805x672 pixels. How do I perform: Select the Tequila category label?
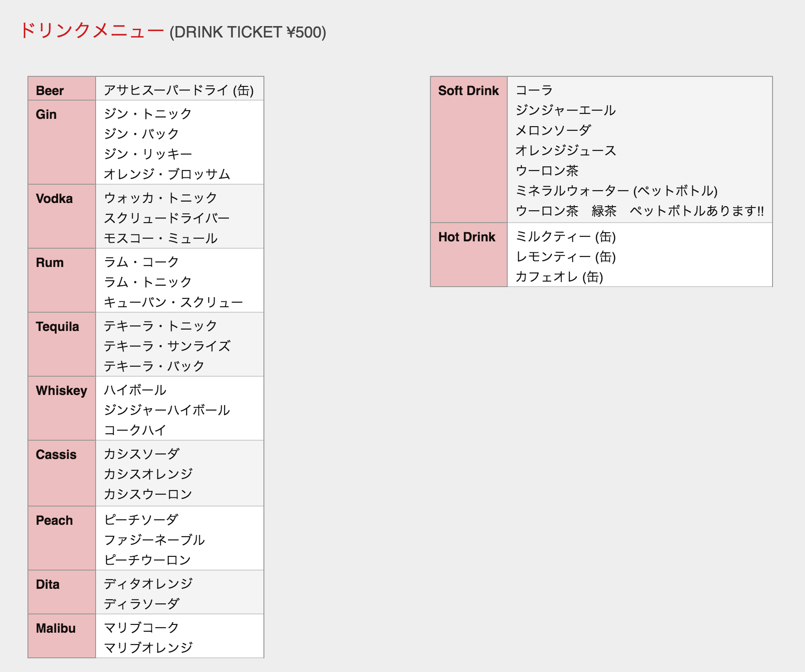click(58, 326)
